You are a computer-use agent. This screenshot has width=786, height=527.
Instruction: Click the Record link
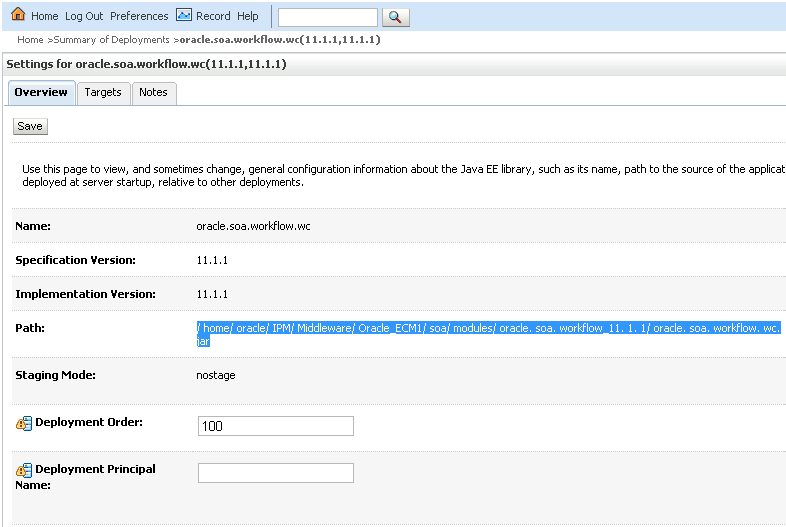213,16
